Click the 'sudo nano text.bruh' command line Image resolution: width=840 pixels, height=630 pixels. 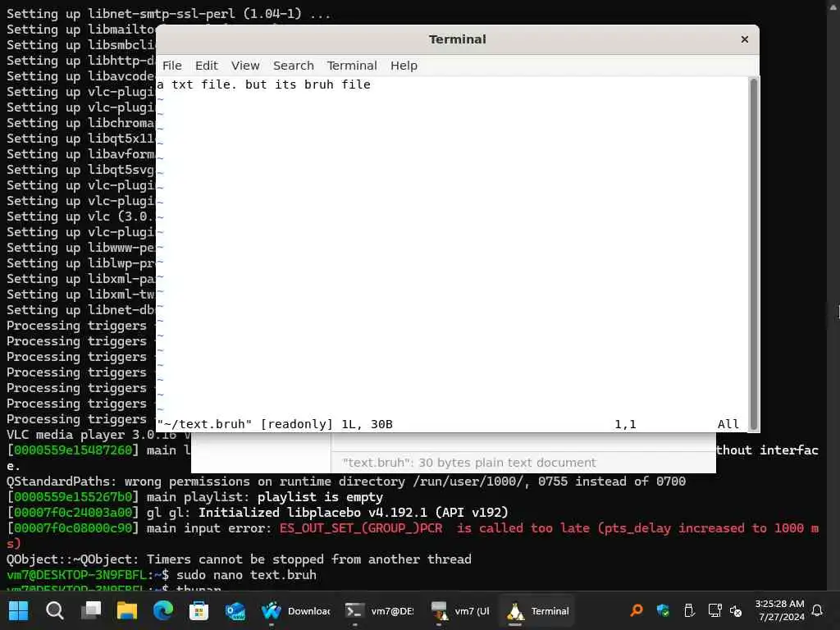point(246,575)
